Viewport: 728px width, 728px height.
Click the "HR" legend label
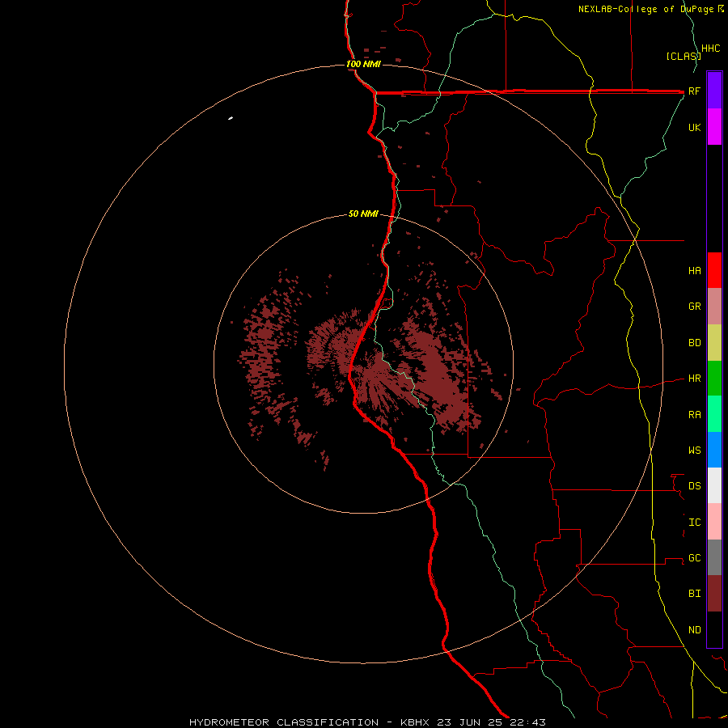pos(694,379)
